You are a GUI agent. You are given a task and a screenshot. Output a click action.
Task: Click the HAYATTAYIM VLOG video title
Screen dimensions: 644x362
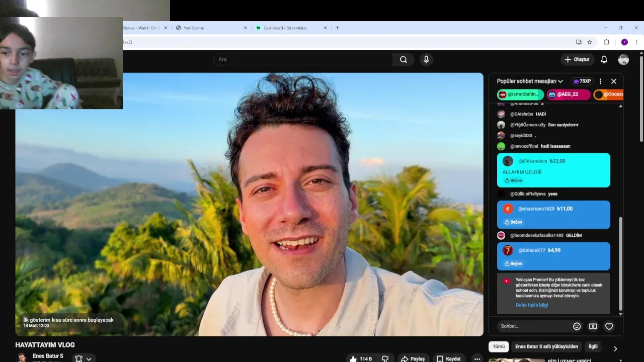pos(45,345)
